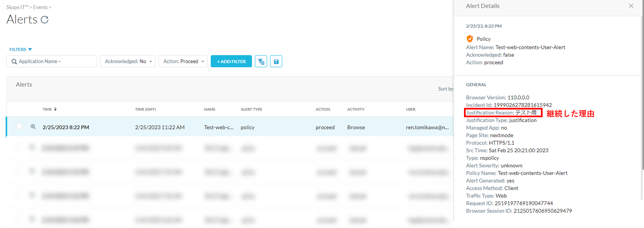Type in the Application Name search field
This screenshot has height=228, width=644.
tap(55, 61)
